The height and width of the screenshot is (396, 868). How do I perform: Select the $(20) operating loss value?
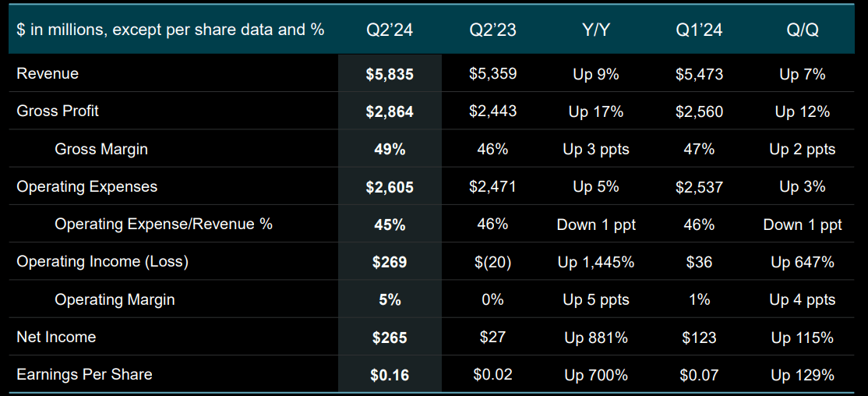coord(492,262)
